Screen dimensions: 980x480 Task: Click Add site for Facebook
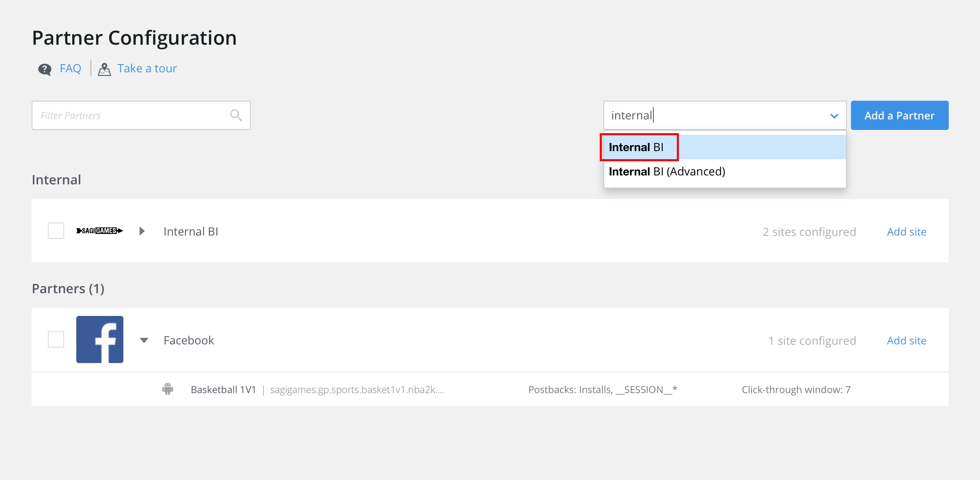[x=906, y=340]
